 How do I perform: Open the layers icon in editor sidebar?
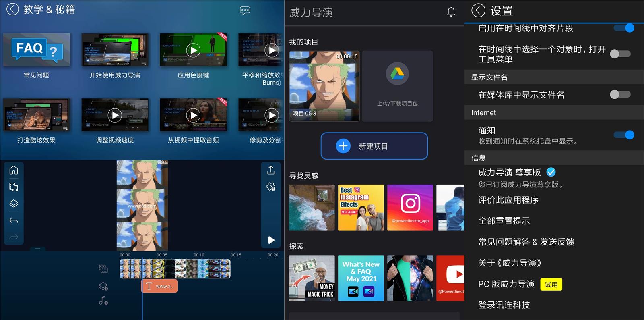(14, 204)
